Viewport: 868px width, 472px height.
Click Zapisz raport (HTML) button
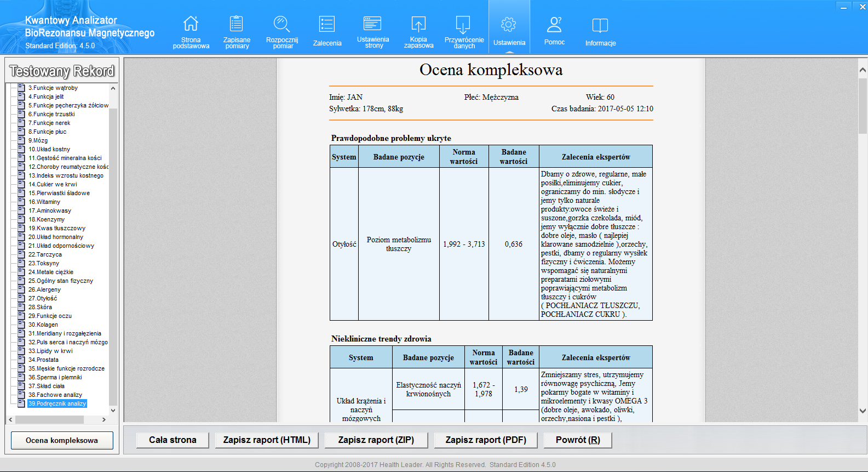click(x=267, y=440)
